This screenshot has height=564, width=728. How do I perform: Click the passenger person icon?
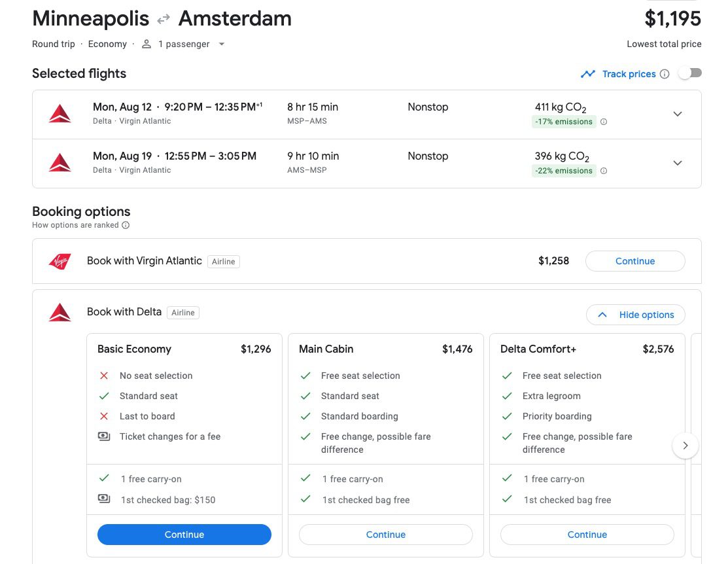click(x=145, y=44)
